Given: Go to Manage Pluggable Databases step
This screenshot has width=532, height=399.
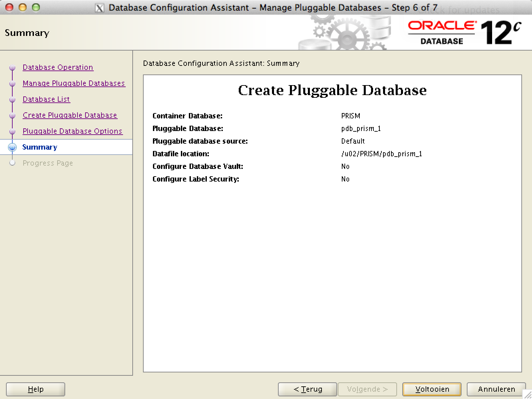Looking at the screenshot, I should 74,83.
